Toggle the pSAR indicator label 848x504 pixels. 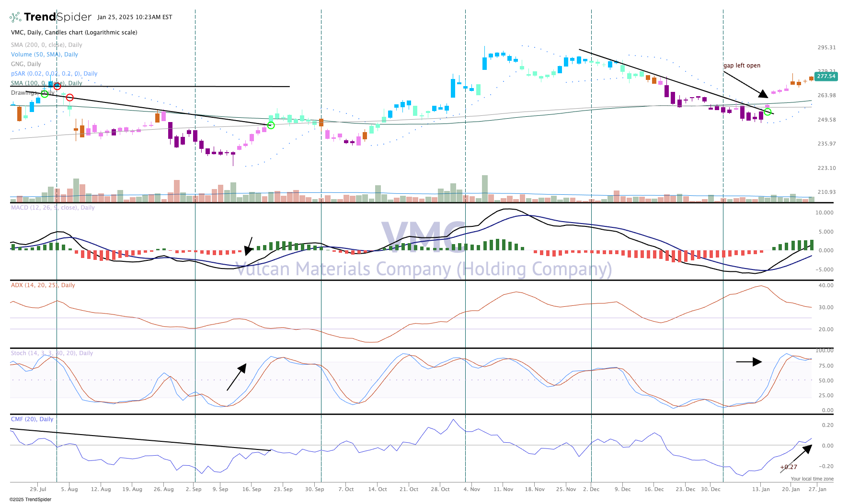[54, 74]
